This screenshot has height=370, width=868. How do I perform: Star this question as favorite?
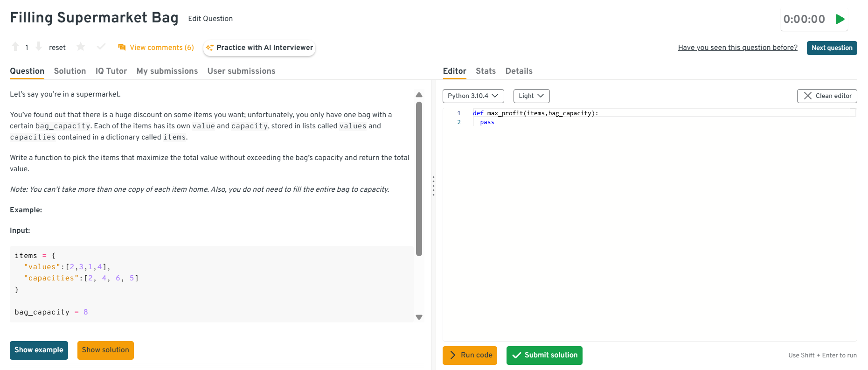point(81,47)
